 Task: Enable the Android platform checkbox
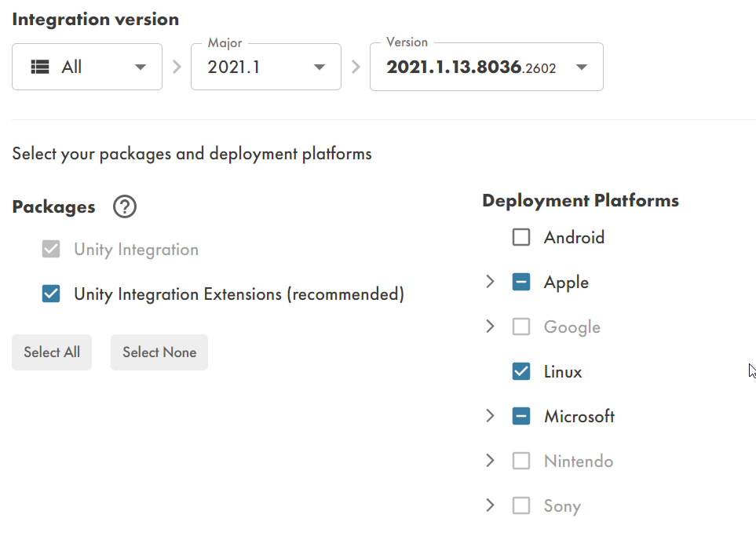click(x=521, y=237)
